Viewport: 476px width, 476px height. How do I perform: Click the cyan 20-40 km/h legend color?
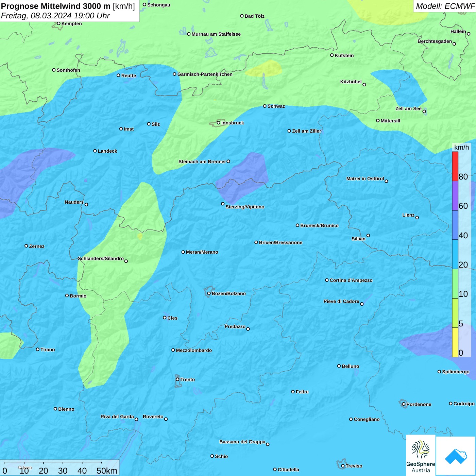455,254
